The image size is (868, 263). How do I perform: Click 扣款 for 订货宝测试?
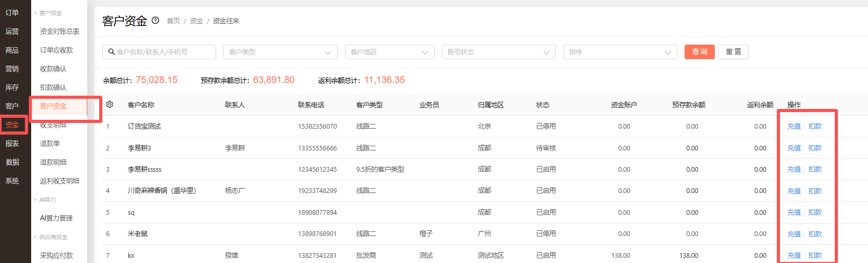[x=815, y=127]
